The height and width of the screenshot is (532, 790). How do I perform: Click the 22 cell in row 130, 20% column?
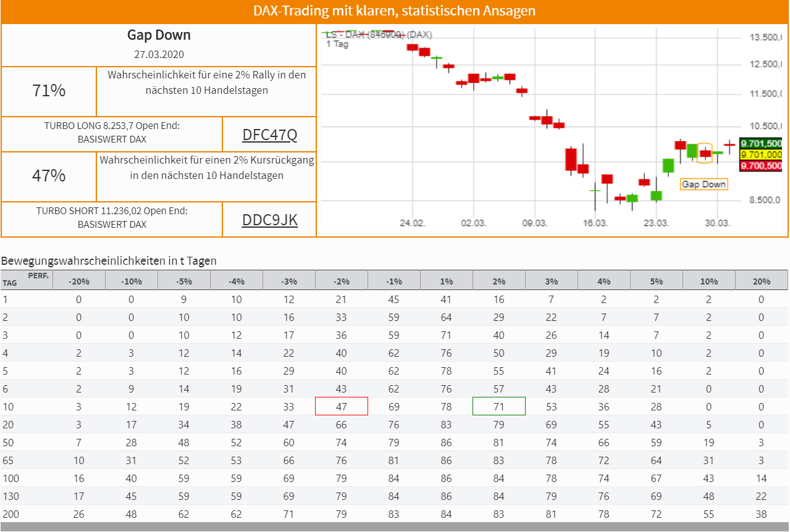point(762,496)
